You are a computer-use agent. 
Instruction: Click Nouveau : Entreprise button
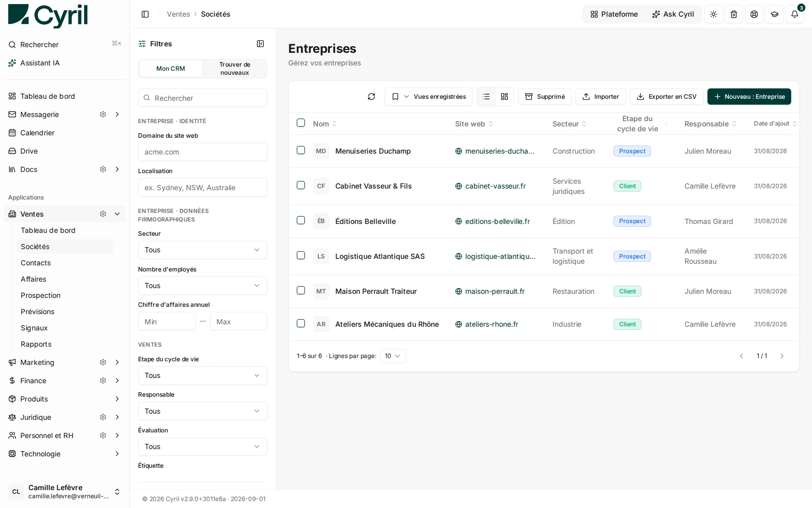click(749, 97)
